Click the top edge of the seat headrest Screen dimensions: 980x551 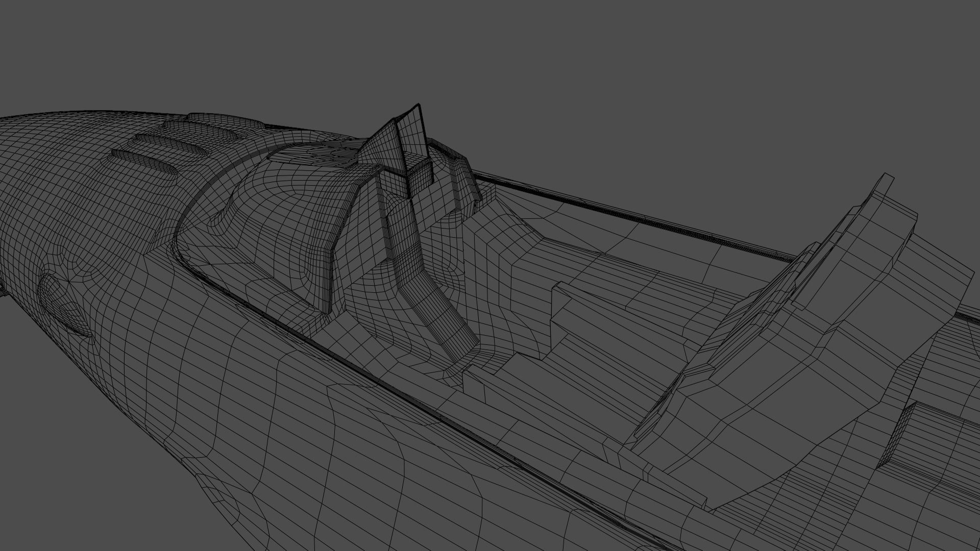(887, 176)
